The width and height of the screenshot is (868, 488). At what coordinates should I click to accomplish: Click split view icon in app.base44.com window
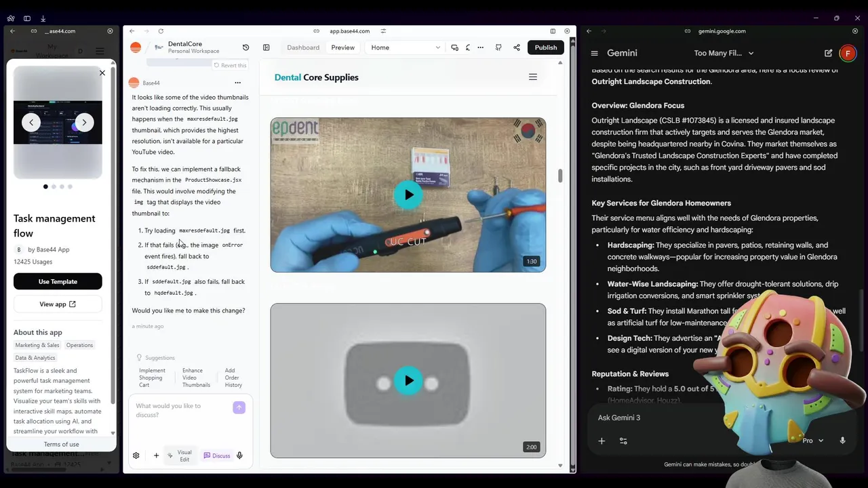coord(553,31)
